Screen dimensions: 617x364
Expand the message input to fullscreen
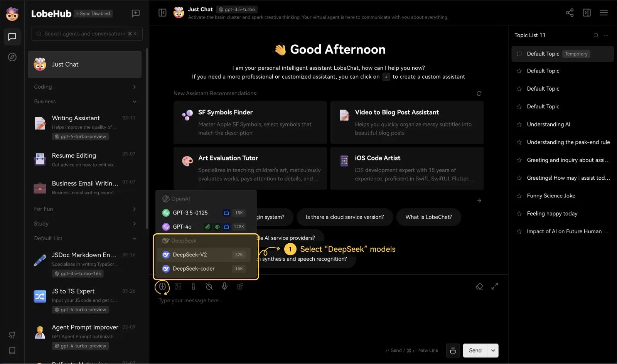495,286
